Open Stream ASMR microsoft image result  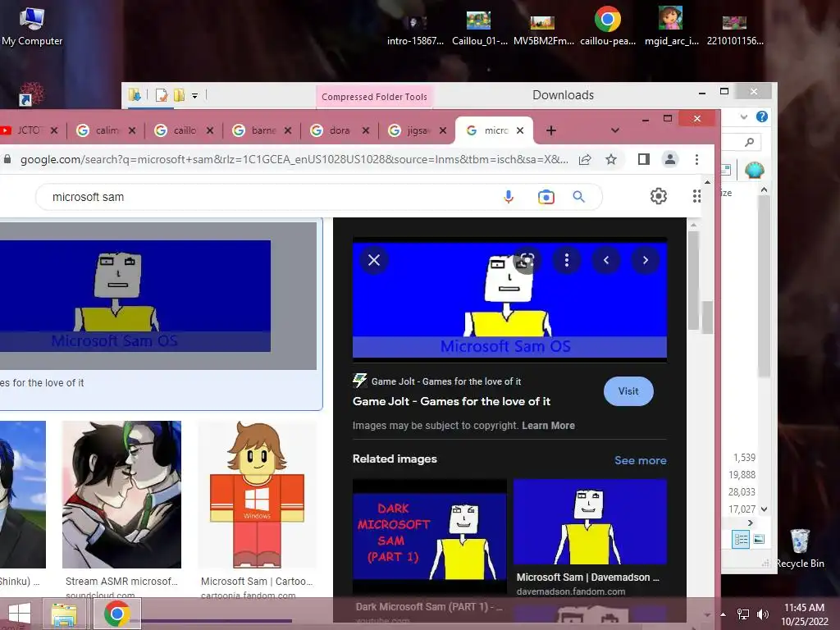pyautogui.click(x=121, y=495)
